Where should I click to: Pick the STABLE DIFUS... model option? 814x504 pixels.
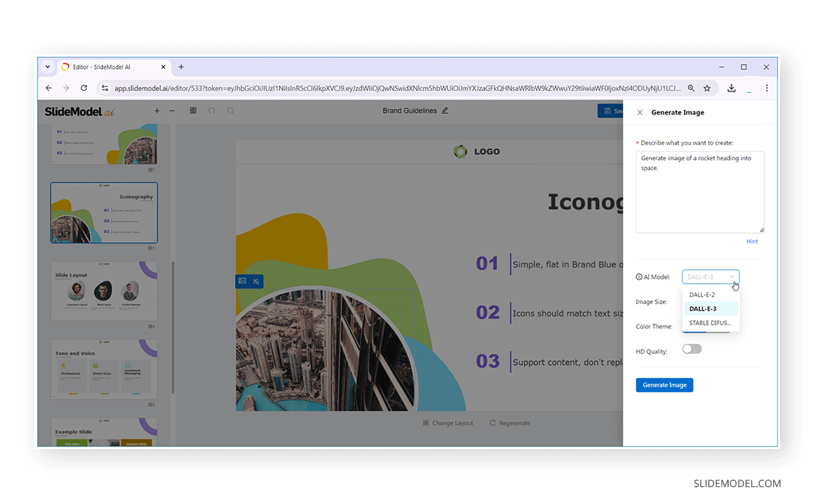click(x=710, y=323)
